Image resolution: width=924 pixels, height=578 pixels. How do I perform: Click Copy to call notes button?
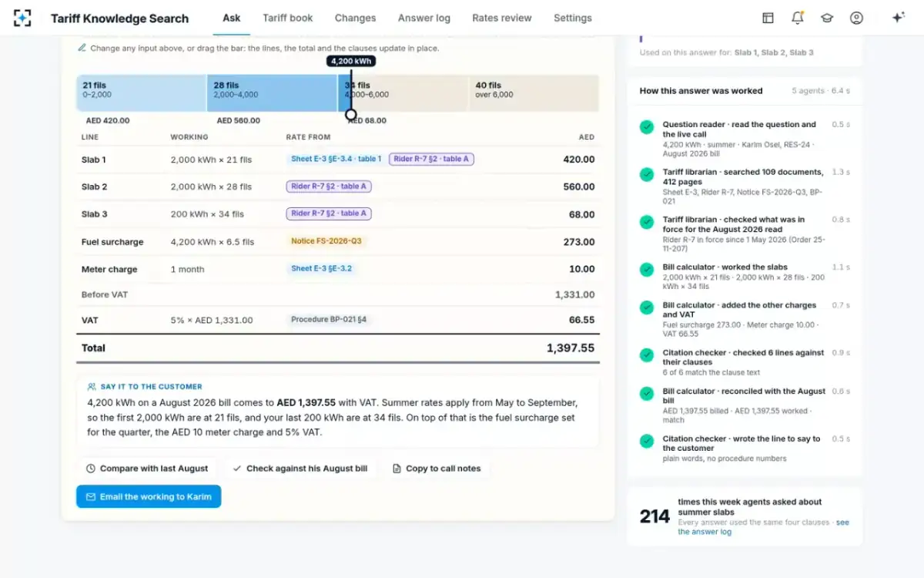pyautogui.click(x=437, y=468)
